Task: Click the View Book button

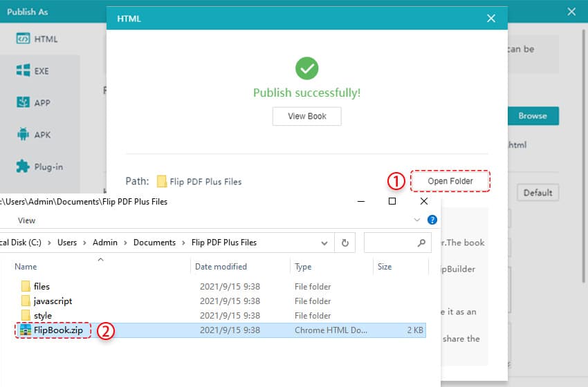Action: [x=306, y=116]
